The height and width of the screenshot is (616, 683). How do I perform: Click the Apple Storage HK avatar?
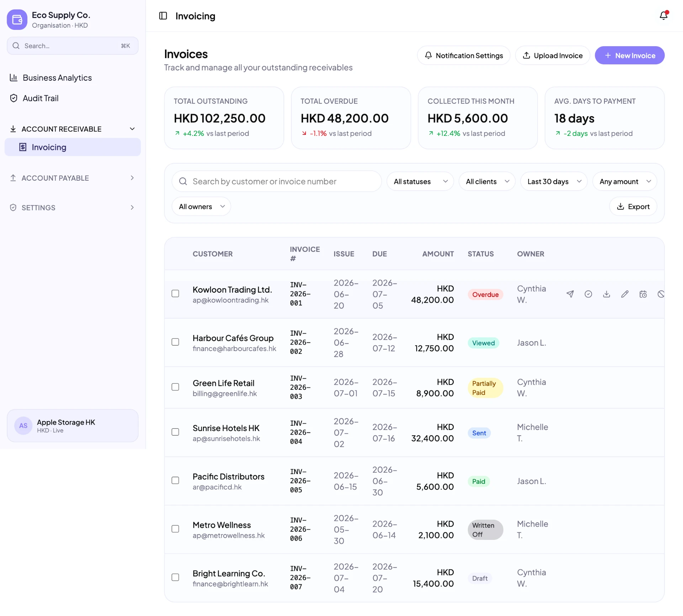23,426
